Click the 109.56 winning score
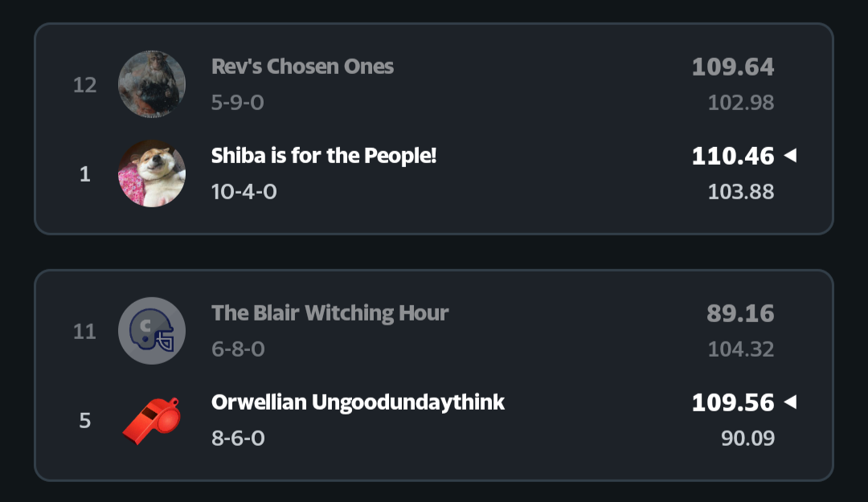868x502 pixels. (732, 402)
